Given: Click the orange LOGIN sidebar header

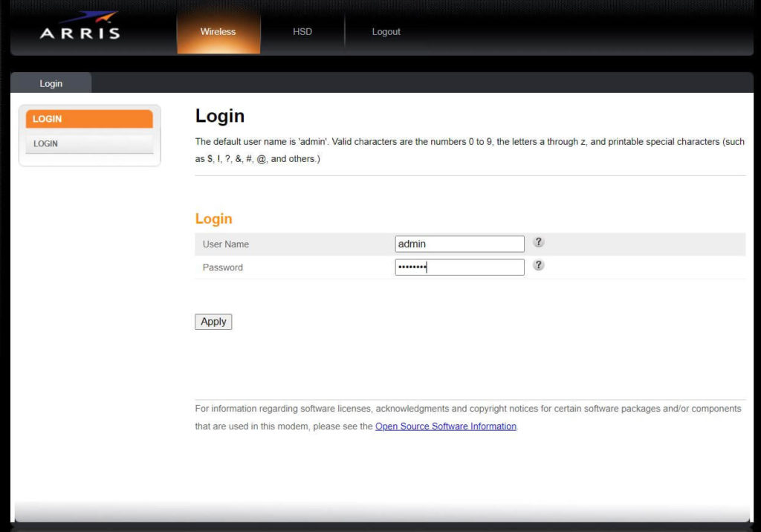Looking at the screenshot, I should tap(89, 119).
